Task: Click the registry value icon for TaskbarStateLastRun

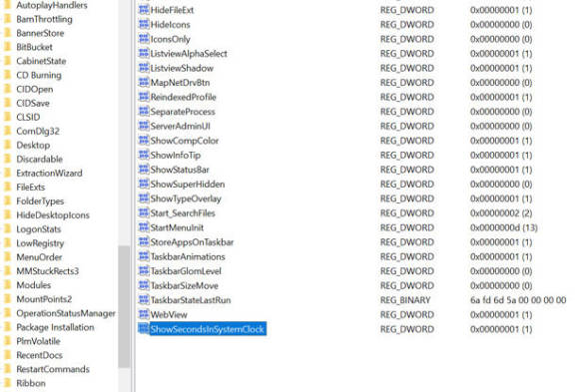Action: click(144, 299)
